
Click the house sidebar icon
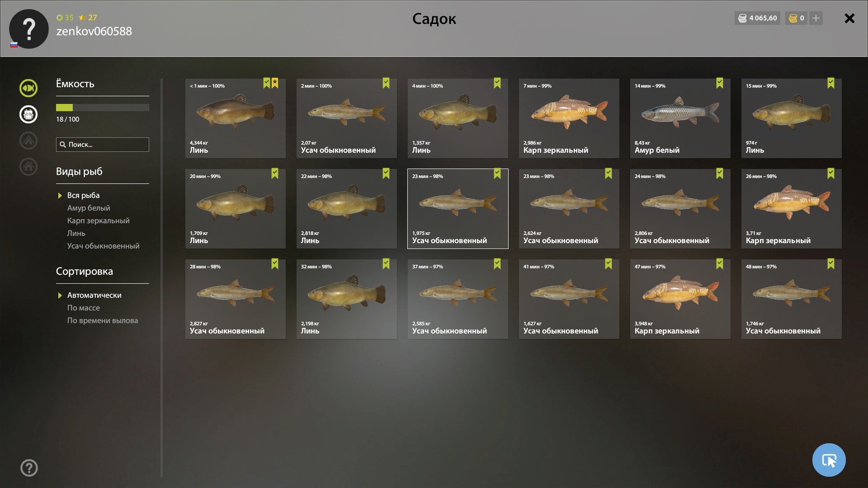[x=28, y=167]
